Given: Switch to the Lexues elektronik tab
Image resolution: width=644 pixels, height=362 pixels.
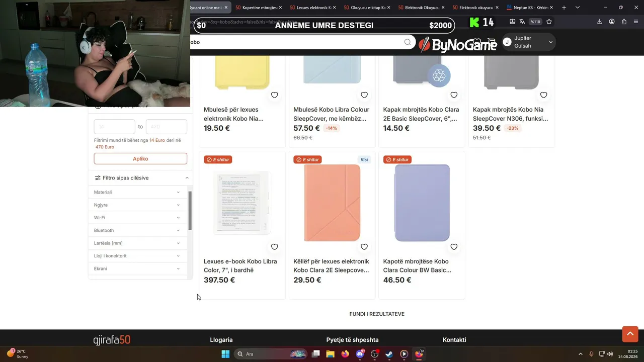Looking at the screenshot, I should 313,8.
